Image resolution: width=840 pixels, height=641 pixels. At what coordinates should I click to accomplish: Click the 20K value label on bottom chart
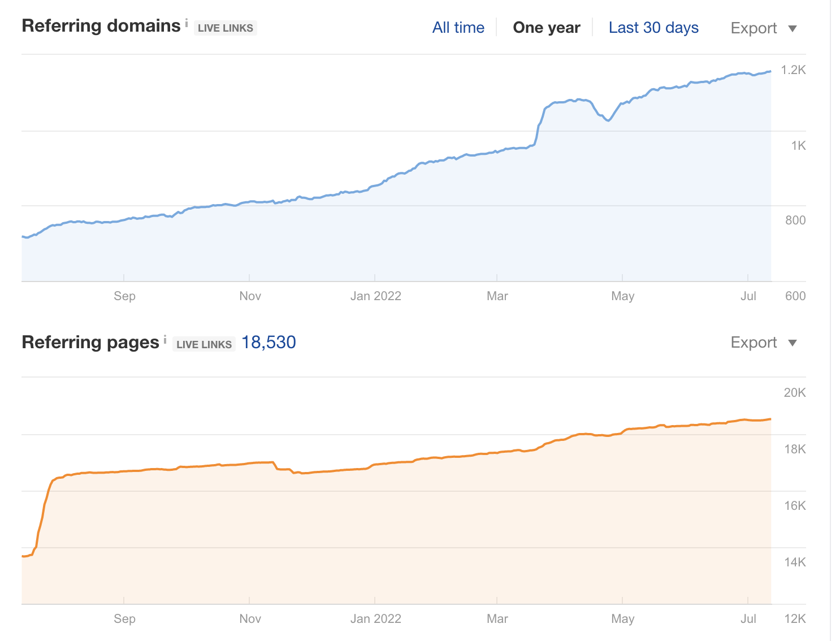point(796,392)
